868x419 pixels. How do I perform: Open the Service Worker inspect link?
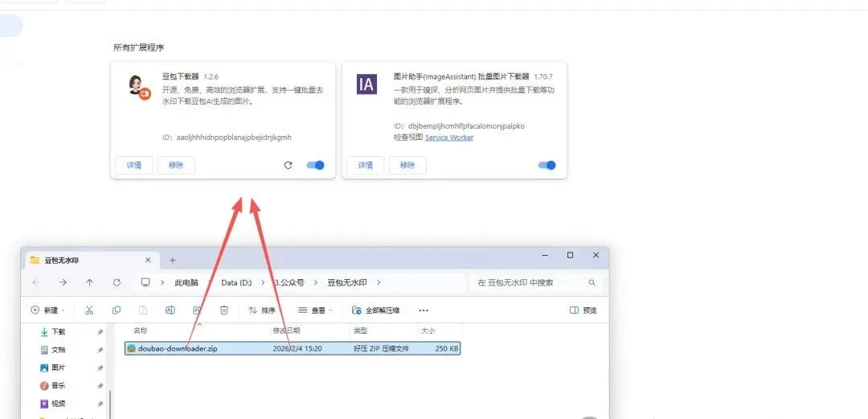(x=449, y=138)
